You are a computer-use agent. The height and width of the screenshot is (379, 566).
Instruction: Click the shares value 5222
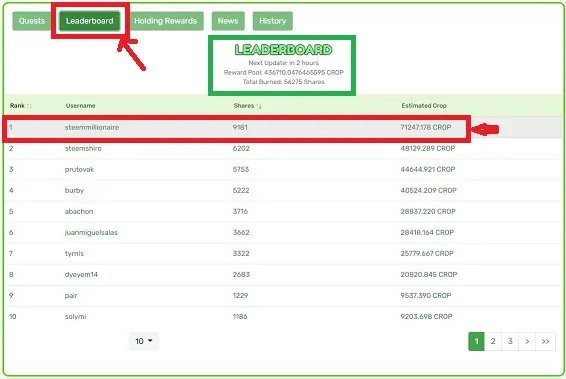[241, 190]
